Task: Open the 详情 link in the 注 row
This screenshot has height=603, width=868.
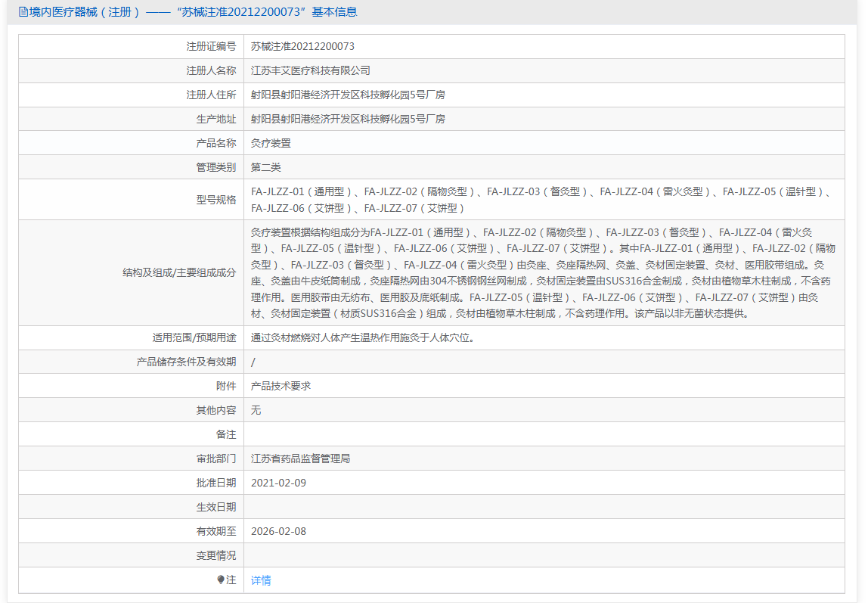Action: coord(261,580)
